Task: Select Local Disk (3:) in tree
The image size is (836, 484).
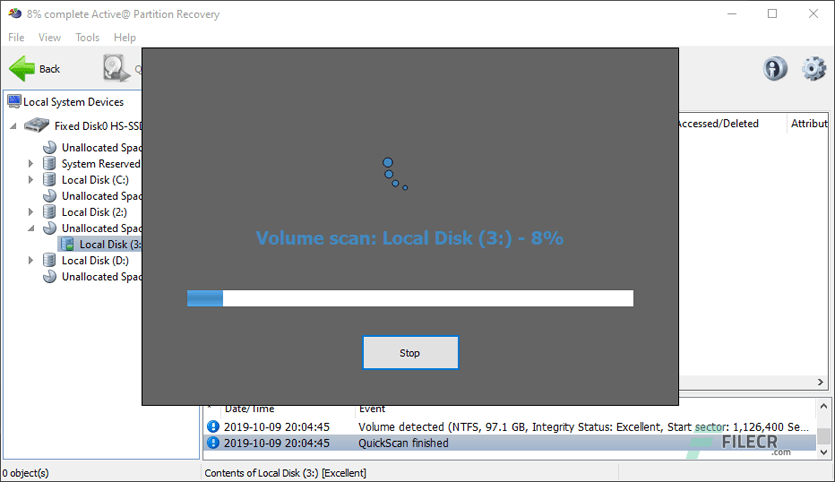Action: click(110, 244)
